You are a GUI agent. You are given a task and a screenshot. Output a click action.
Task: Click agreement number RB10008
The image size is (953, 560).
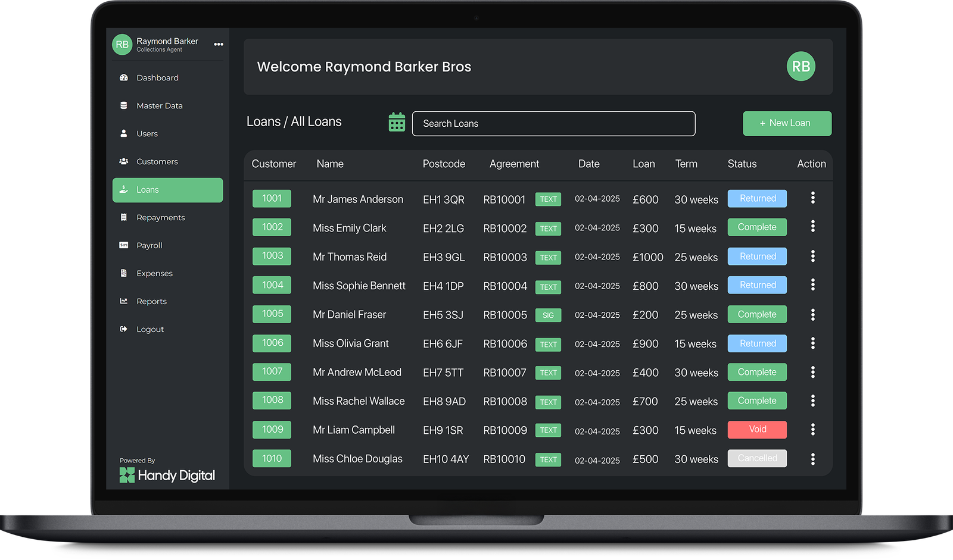pos(505,402)
